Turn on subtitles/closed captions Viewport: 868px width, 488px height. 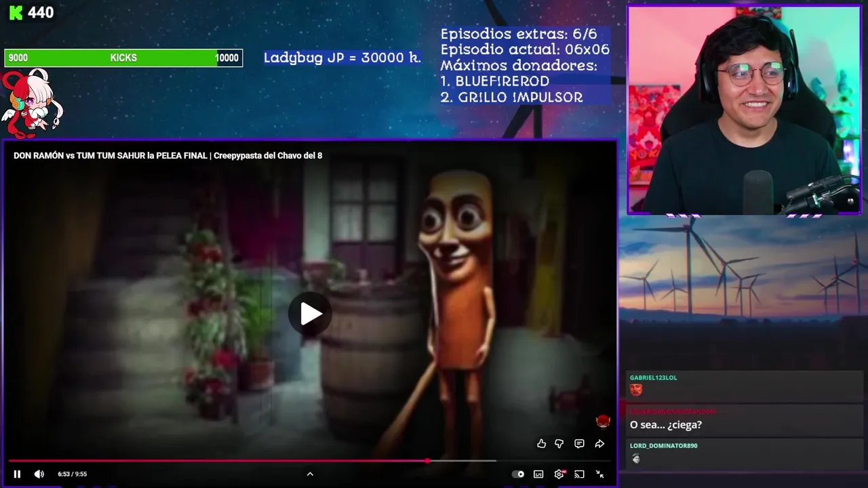538,474
